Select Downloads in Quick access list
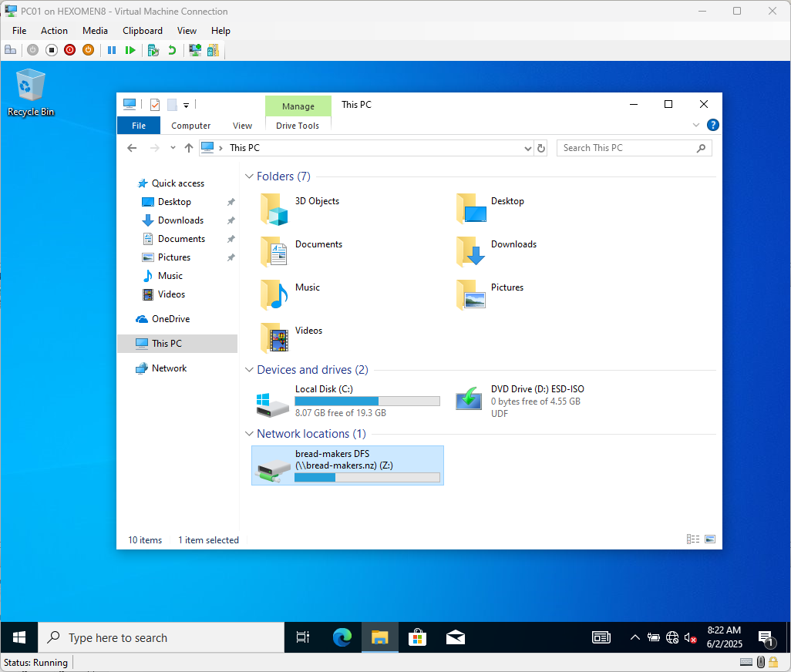 (180, 220)
